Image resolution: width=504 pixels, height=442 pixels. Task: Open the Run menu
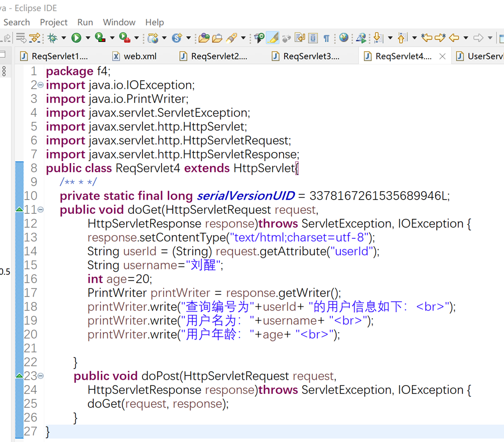(x=85, y=22)
